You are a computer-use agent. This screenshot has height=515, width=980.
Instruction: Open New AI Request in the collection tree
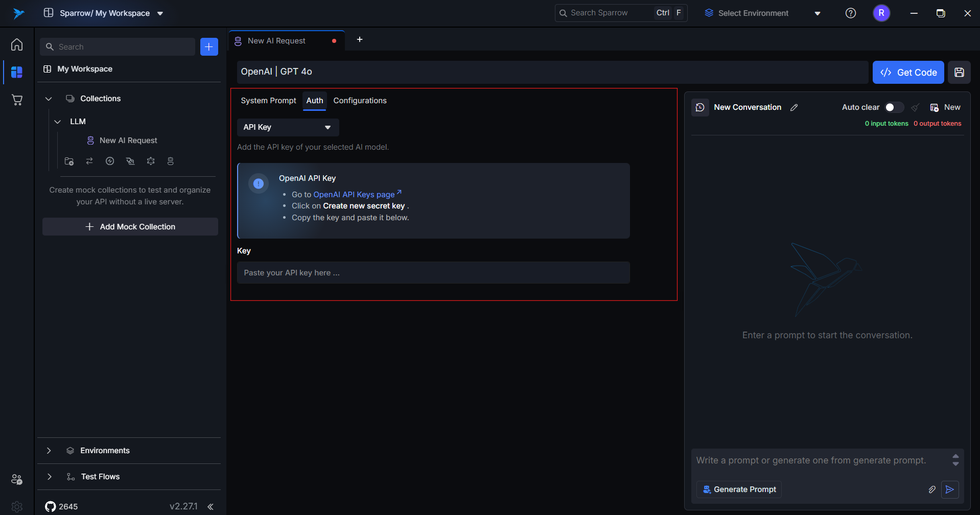[x=128, y=141]
